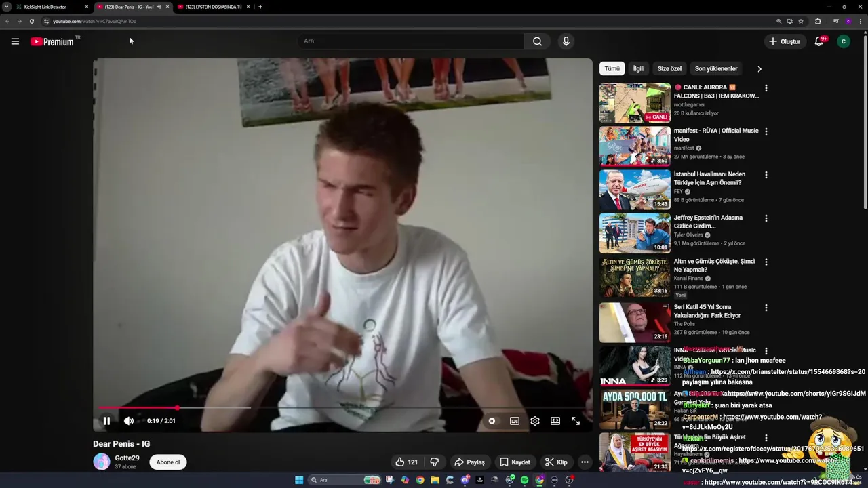Select the Son yüklenenler filter chip
The height and width of the screenshot is (488, 868).
(x=716, y=68)
